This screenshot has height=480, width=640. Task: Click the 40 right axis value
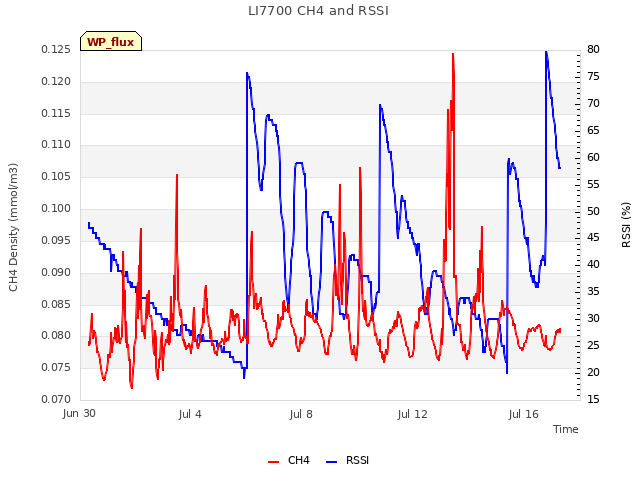coord(593,264)
